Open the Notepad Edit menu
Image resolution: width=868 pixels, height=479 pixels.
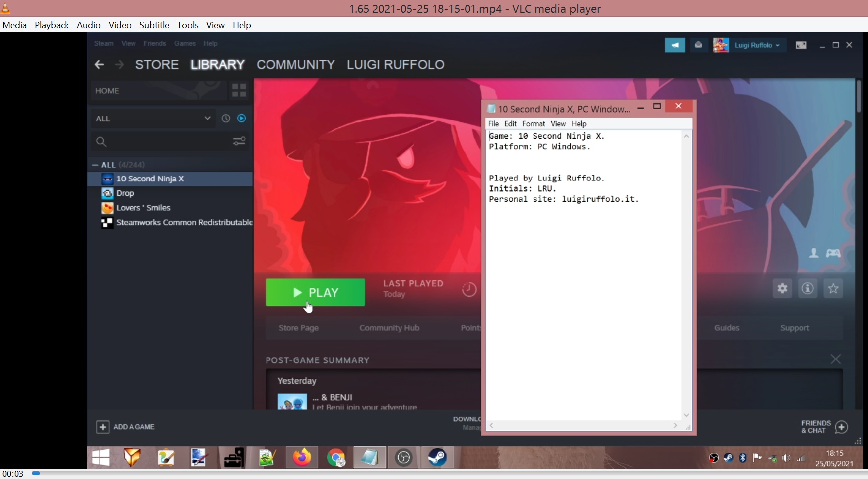511,124
